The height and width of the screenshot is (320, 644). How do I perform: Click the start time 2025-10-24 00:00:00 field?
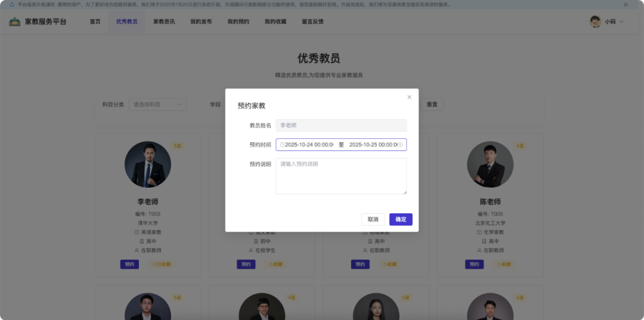pyautogui.click(x=309, y=145)
